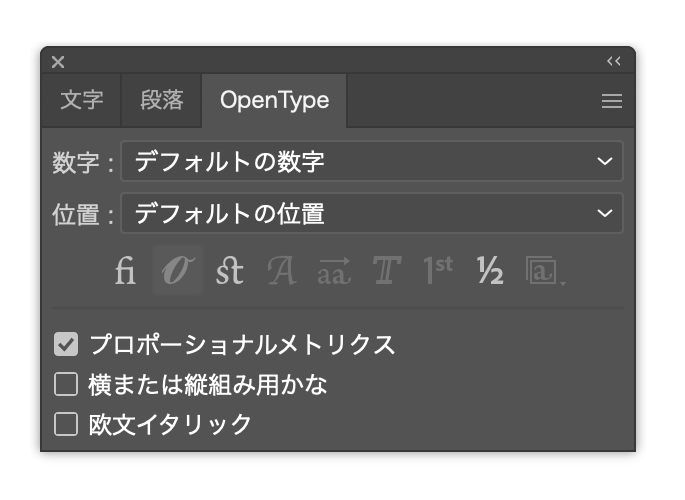Open the stylistic sets icon menu

545,271
